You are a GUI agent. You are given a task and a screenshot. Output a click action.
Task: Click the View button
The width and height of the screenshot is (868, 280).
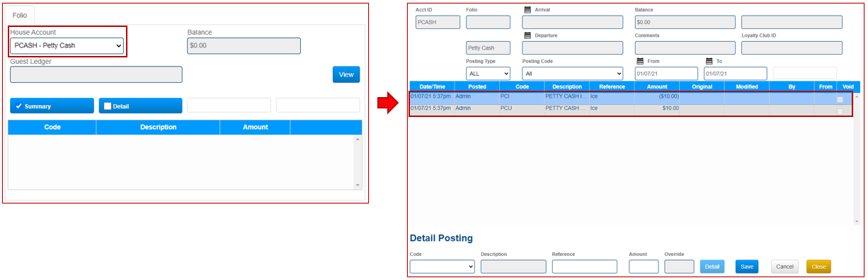(346, 74)
